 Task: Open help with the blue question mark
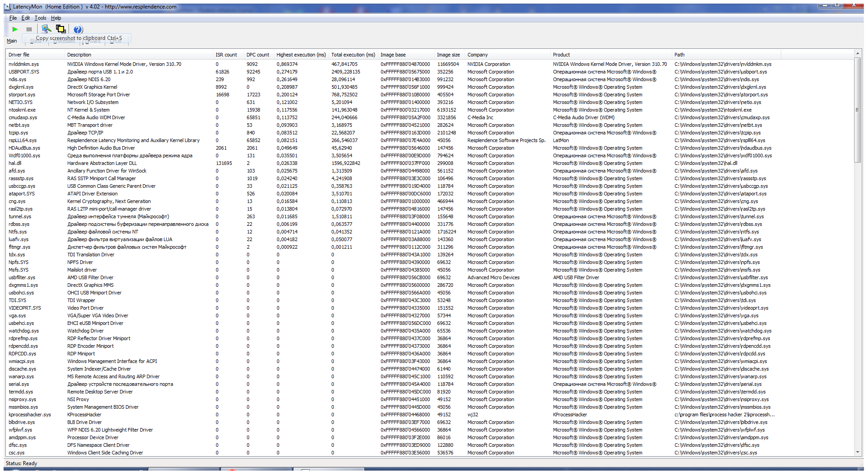[78, 29]
